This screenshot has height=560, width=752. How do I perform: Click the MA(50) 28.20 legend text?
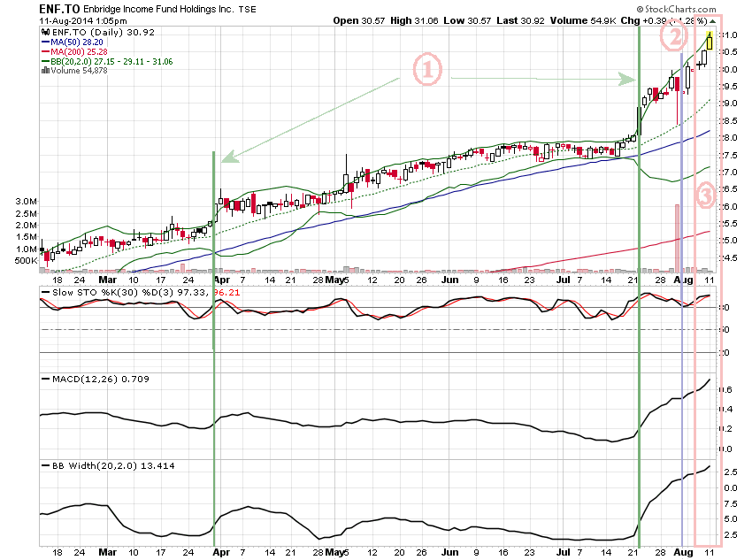pos(77,42)
